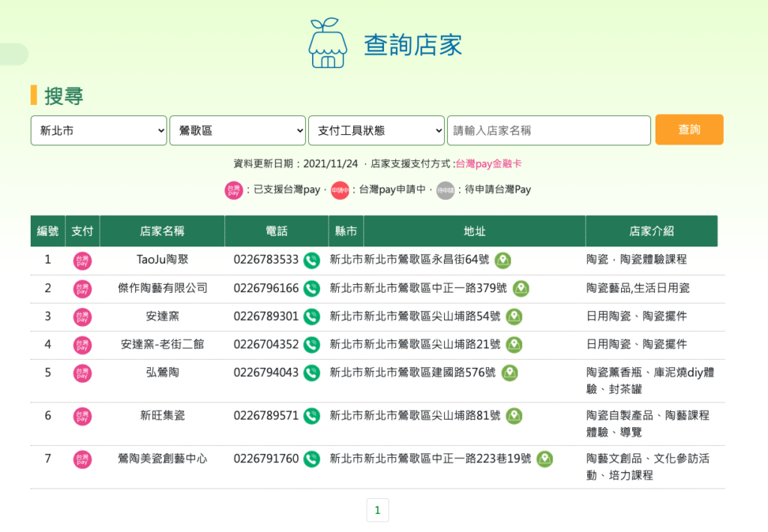Focus the store name input field
This screenshot has width=768, height=532.
pyautogui.click(x=548, y=130)
